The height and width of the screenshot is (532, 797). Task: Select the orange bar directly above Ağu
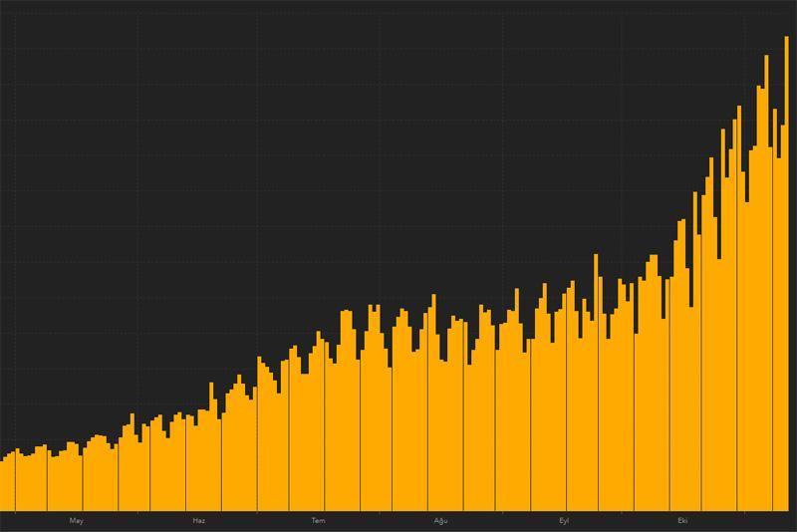click(x=441, y=418)
